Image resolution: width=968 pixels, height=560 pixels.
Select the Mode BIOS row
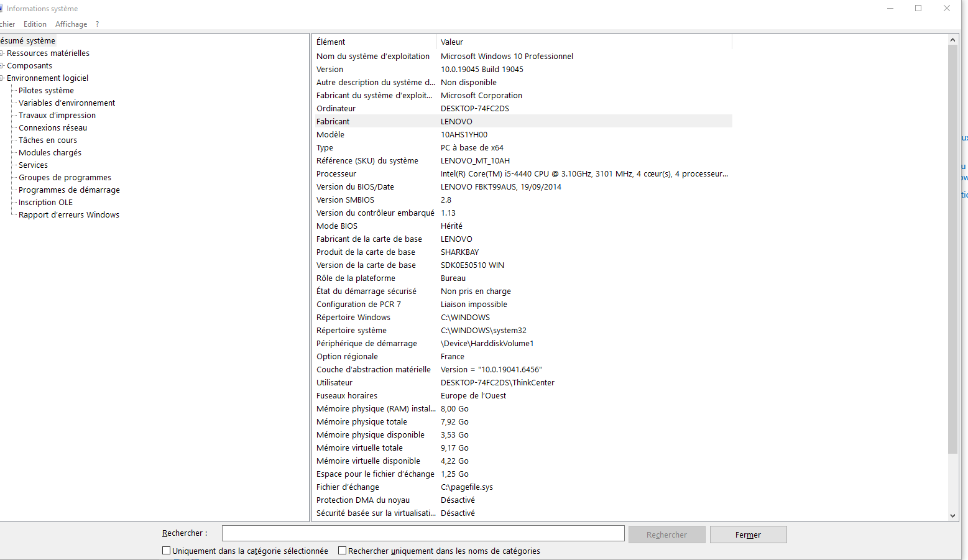[x=522, y=226]
